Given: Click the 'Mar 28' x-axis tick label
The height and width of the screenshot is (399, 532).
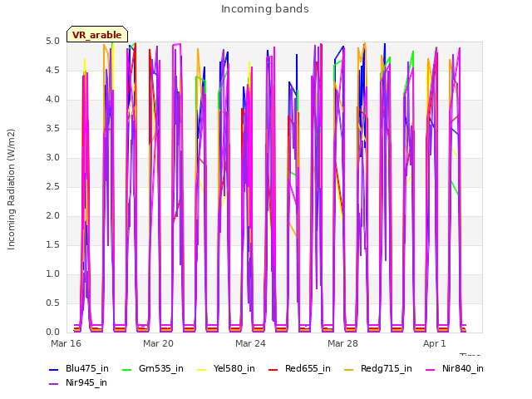Looking at the screenshot, I should (342, 343).
